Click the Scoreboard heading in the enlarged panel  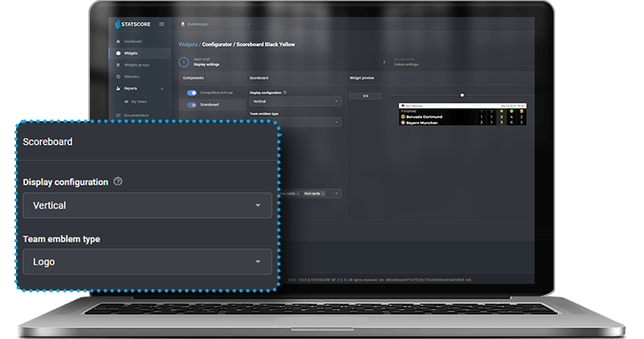pos(47,142)
